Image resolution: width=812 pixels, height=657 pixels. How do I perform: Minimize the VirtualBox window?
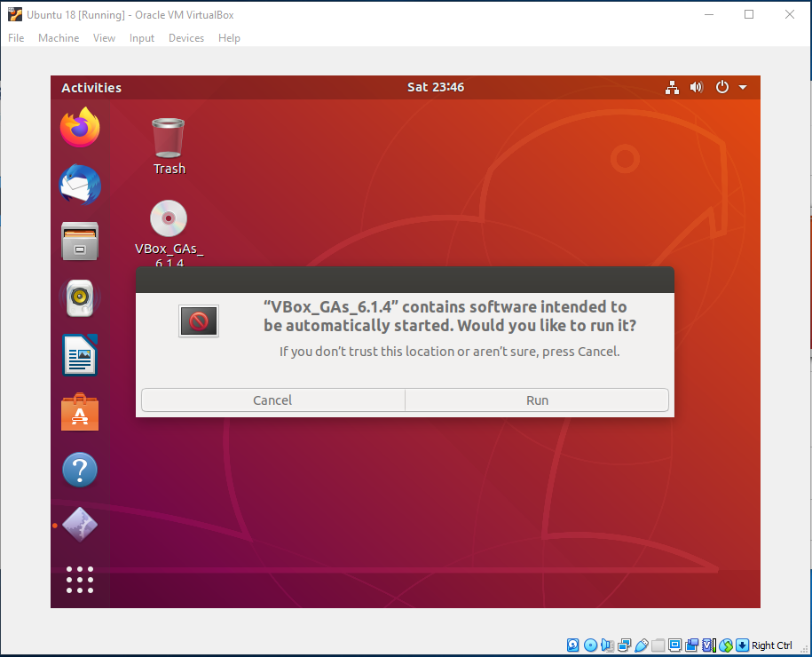[709, 14]
